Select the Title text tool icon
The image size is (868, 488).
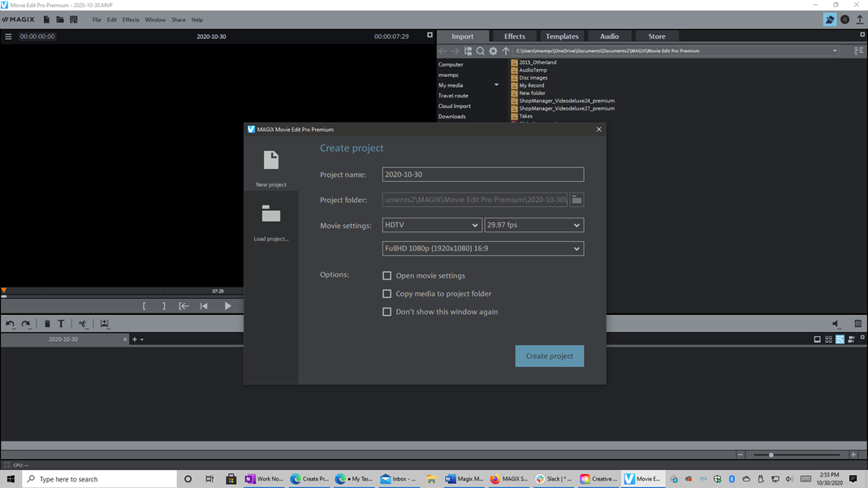click(61, 324)
